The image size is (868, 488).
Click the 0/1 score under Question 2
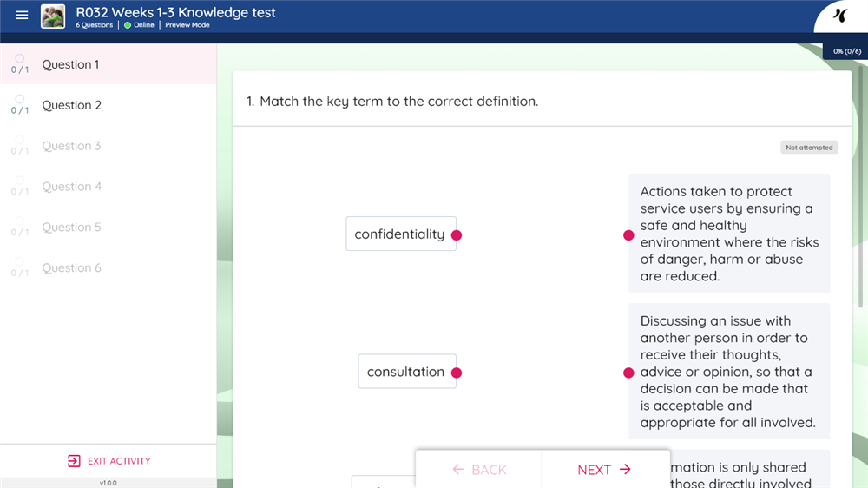[20, 110]
